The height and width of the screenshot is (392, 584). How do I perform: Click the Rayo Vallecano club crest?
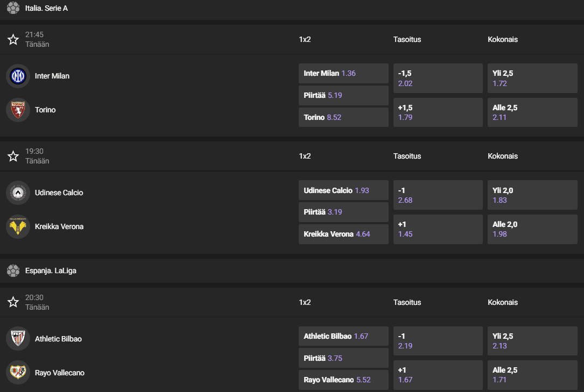click(18, 373)
